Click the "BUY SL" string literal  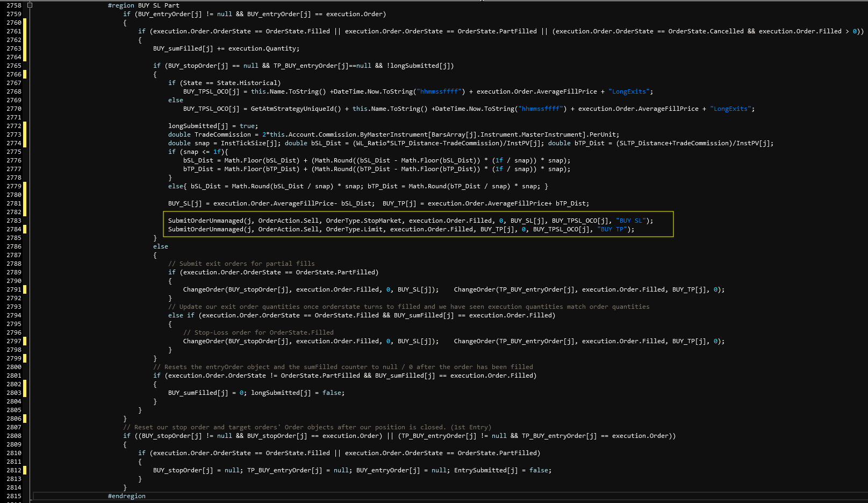pyautogui.click(x=631, y=220)
